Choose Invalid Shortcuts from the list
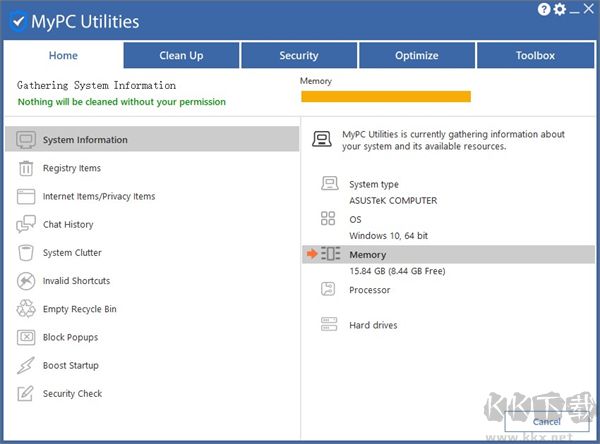Screen dimensions: 600x444 click(76, 281)
